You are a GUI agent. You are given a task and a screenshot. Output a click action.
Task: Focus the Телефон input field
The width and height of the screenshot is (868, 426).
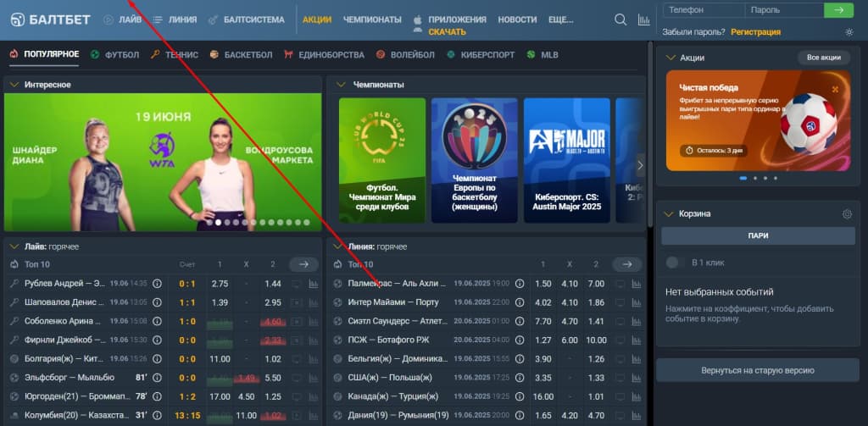704,10
